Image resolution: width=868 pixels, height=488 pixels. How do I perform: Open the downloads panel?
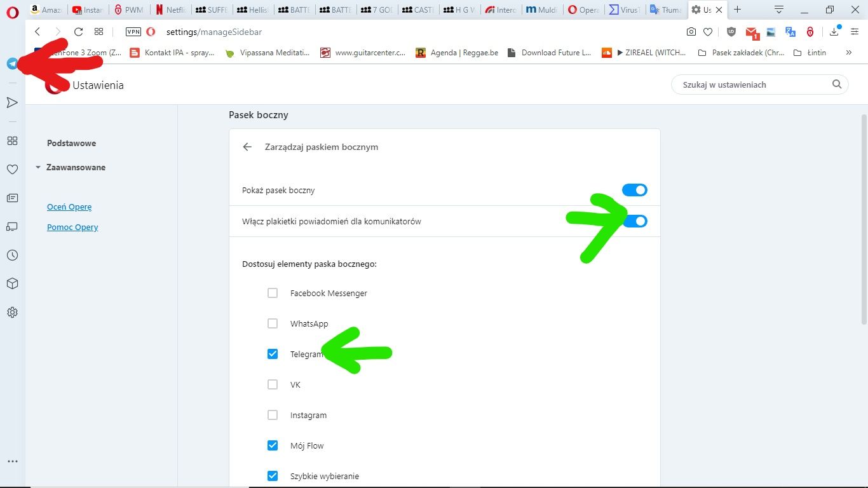coord(835,32)
